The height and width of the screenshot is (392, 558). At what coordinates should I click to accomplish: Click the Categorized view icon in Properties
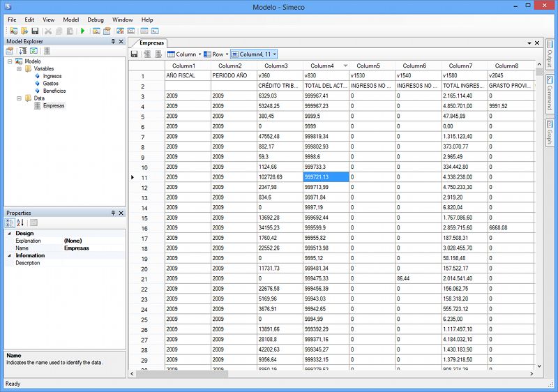(x=10, y=223)
